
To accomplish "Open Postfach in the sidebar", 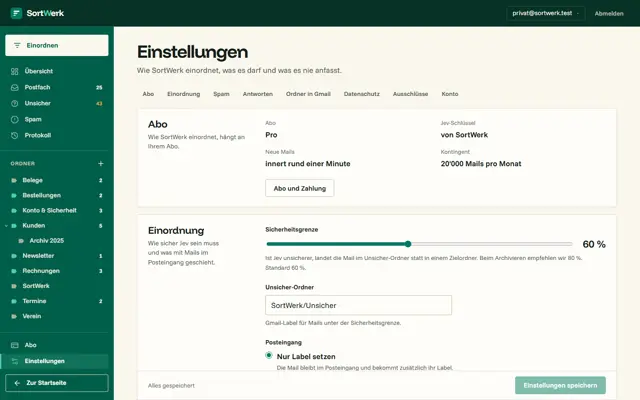I will pos(57,87).
